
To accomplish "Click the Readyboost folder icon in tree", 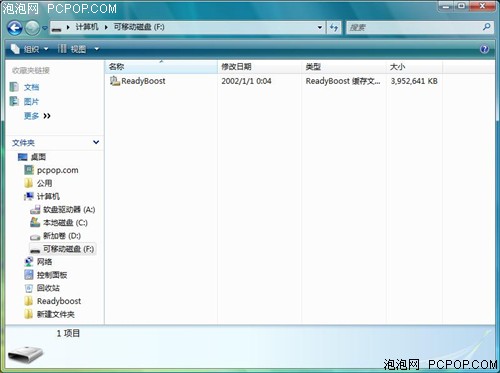I will 29,301.
